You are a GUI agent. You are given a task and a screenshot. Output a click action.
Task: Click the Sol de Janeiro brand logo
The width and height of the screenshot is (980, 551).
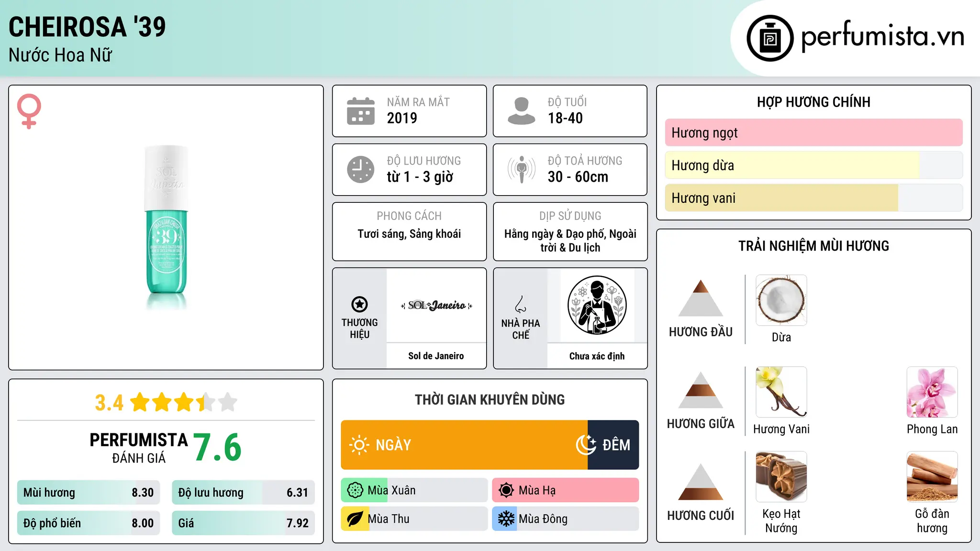[x=436, y=305]
